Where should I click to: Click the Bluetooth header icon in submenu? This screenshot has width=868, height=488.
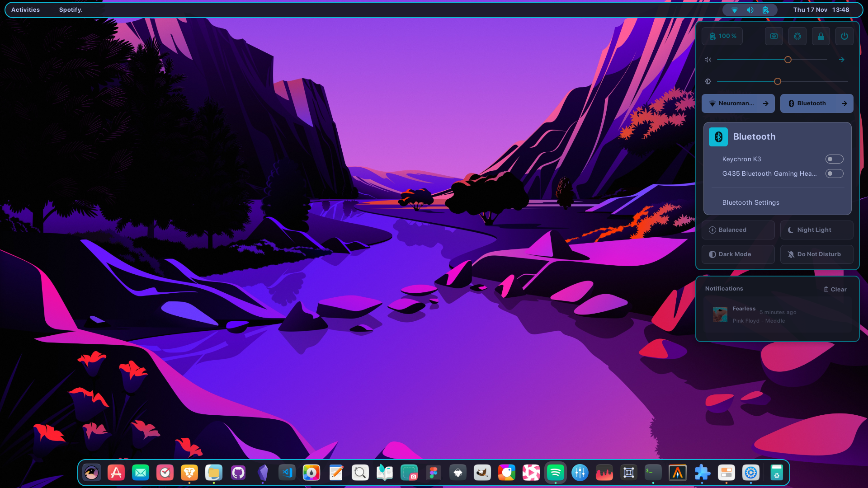pos(718,137)
